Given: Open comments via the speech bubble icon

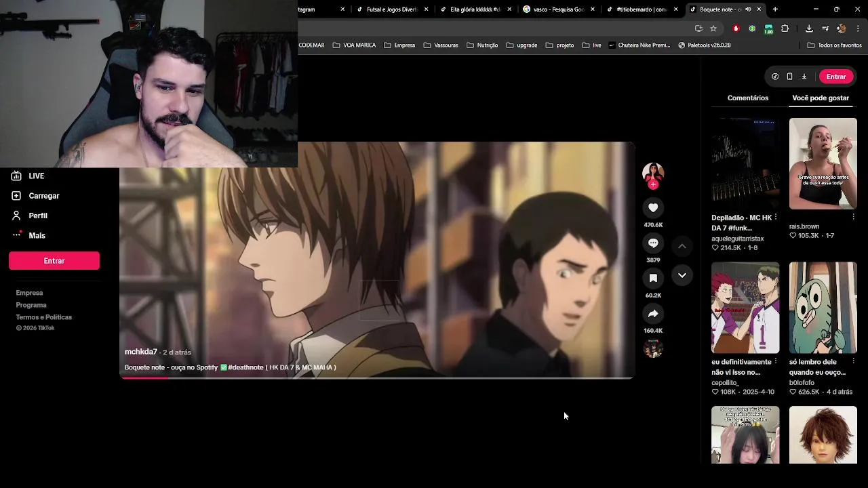Looking at the screenshot, I should coord(653,243).
